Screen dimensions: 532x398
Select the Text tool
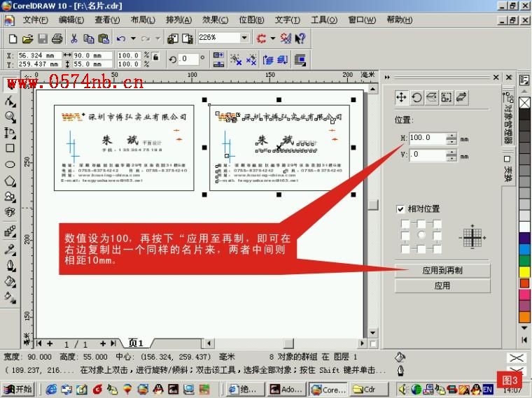[x=10, y=213]
